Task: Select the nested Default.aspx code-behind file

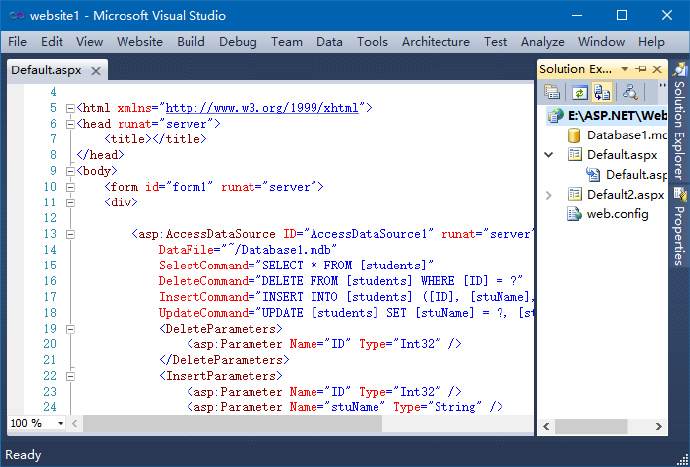Action: [636, 175]
